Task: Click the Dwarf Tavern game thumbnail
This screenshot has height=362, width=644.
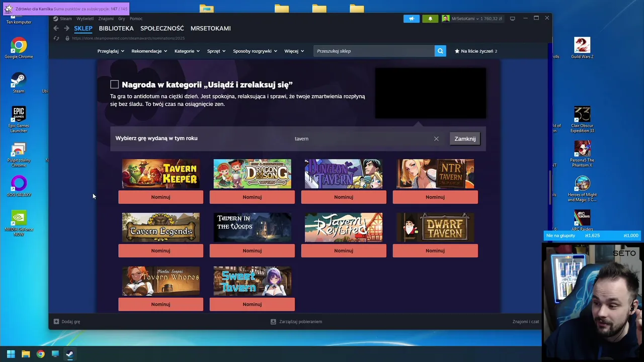Action: (435, 227)
